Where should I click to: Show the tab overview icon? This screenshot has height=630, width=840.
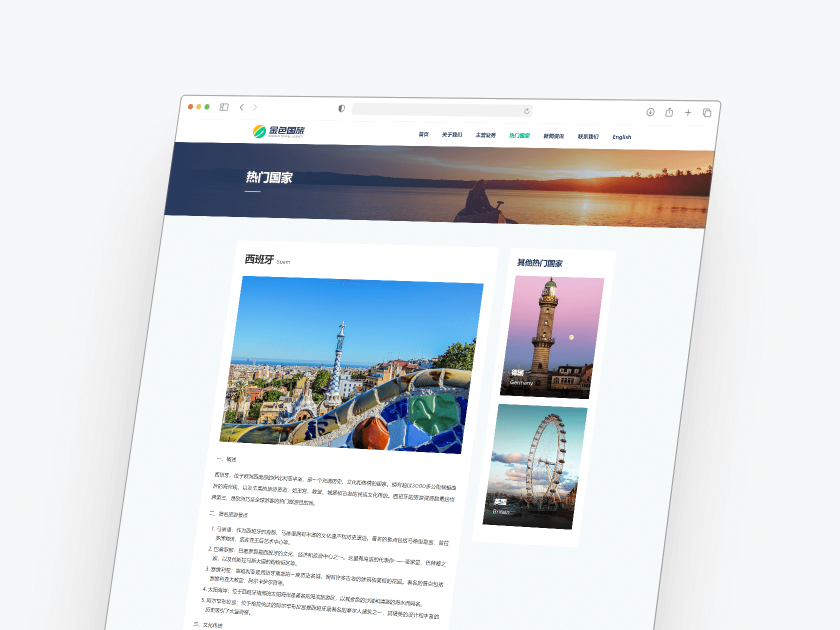coord(707,113)
